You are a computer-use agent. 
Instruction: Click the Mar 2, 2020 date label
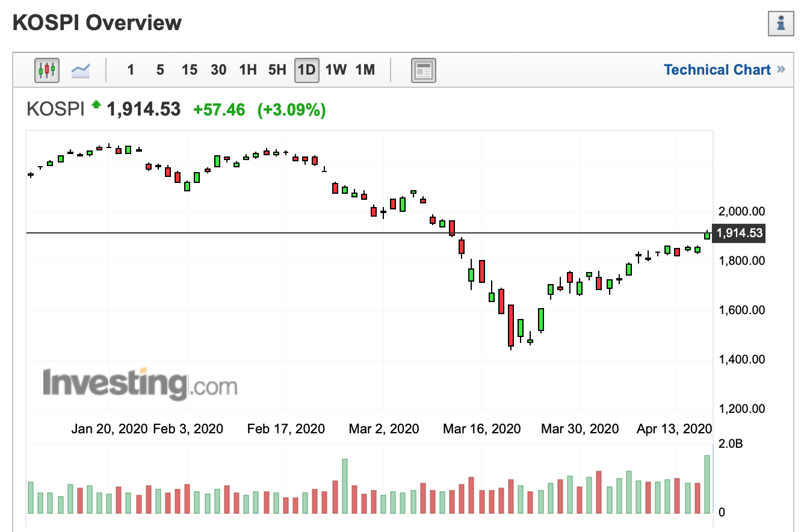pyautogui.click(x=384, y=429)
